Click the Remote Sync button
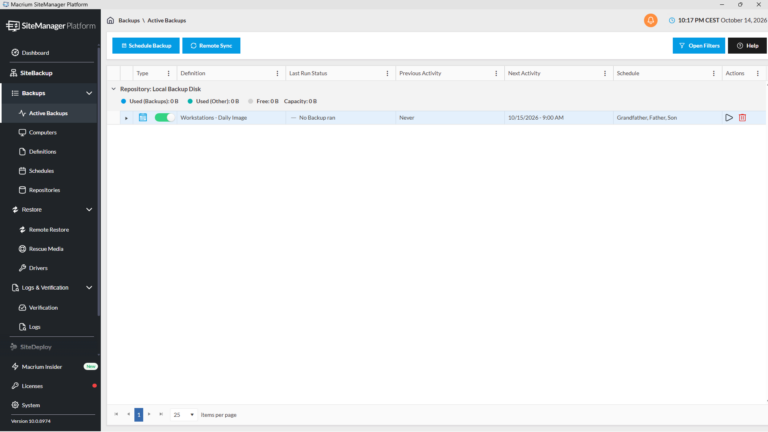 tap(211, 46)
